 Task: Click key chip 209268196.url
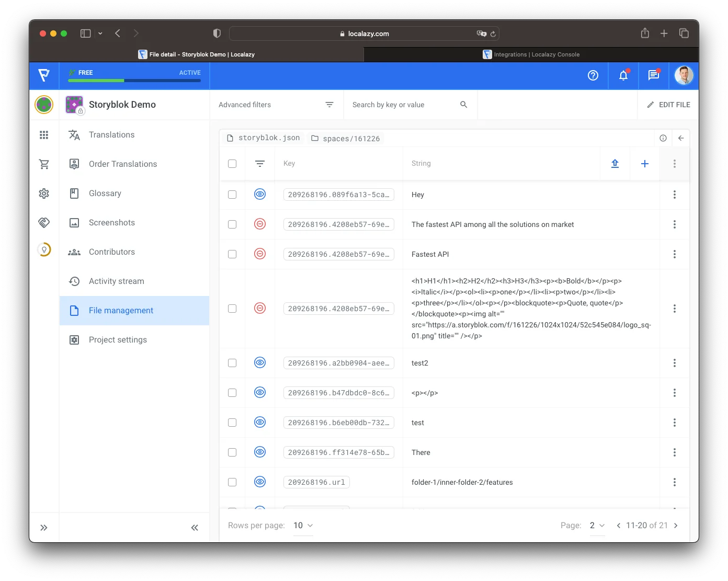pyautogui.click(x=316, y=482)
